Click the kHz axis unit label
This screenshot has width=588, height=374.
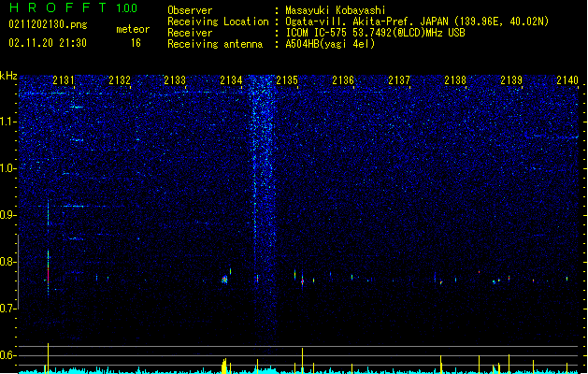(x=8, y=76)
